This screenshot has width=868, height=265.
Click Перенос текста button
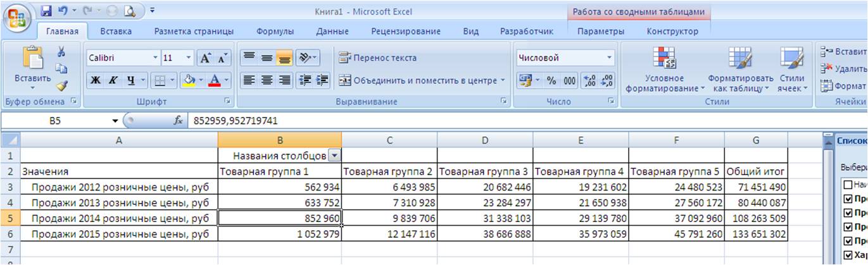[378, 58]
